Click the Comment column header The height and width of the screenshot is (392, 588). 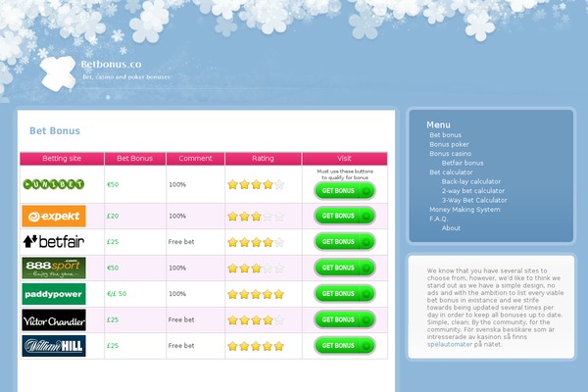pyautogui.click(x=195, y=159)
